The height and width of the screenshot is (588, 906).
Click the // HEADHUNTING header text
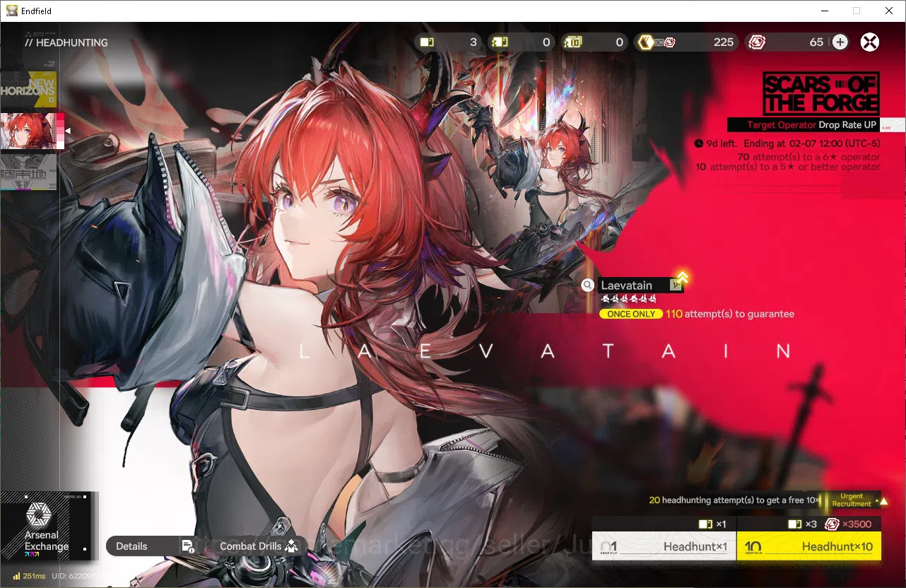(66, 42)
